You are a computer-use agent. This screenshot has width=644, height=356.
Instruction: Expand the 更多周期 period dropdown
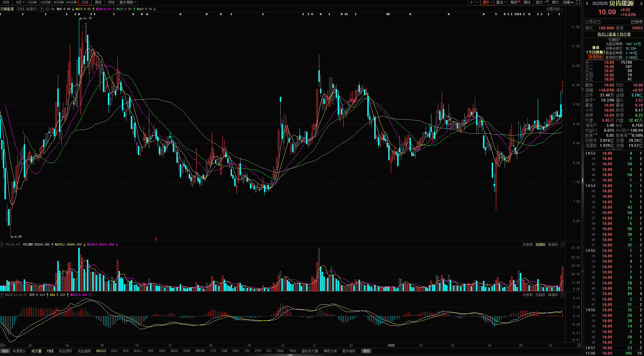coord(127,2)
